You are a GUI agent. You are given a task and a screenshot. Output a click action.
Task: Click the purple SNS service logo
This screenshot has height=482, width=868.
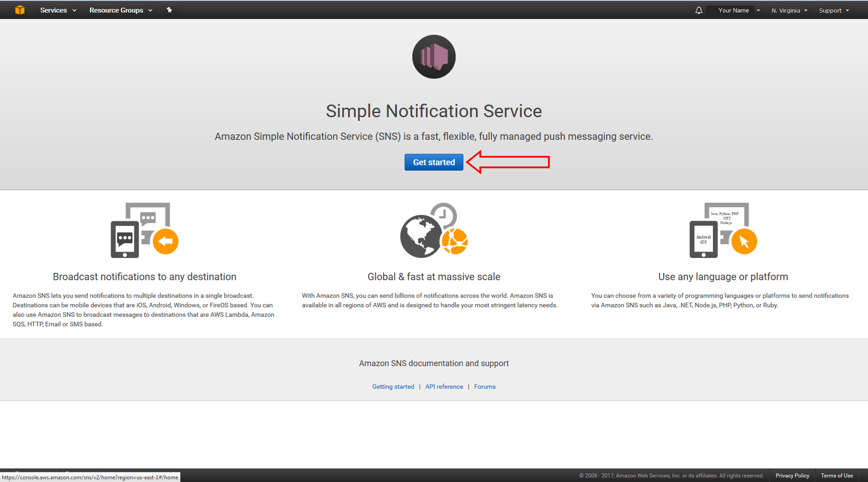434,57
